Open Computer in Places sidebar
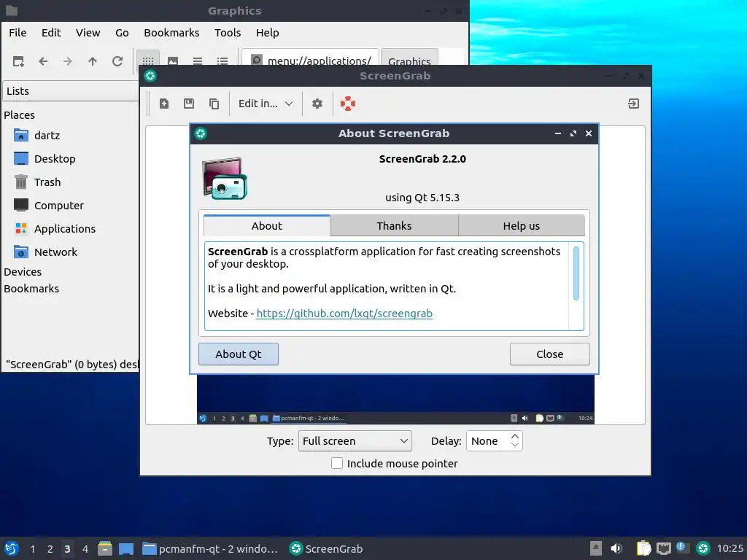 pos(49,205)
